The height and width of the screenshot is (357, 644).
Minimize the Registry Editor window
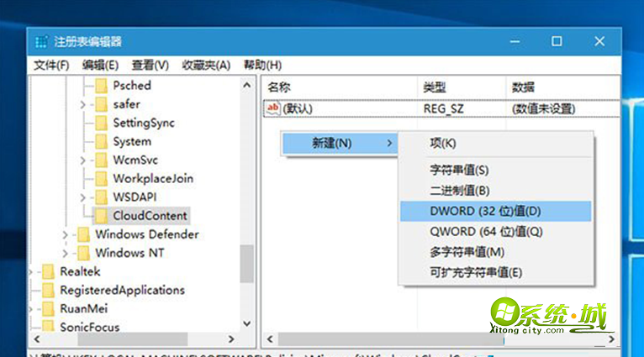tap(515, 41)
